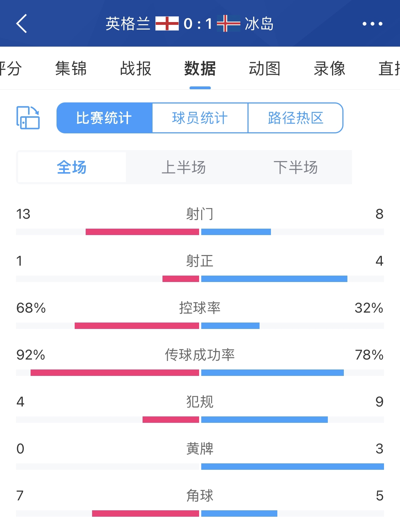Screen dimensions: 400x532
Task: Open the 战报 tab
Action: pos(135,68)
